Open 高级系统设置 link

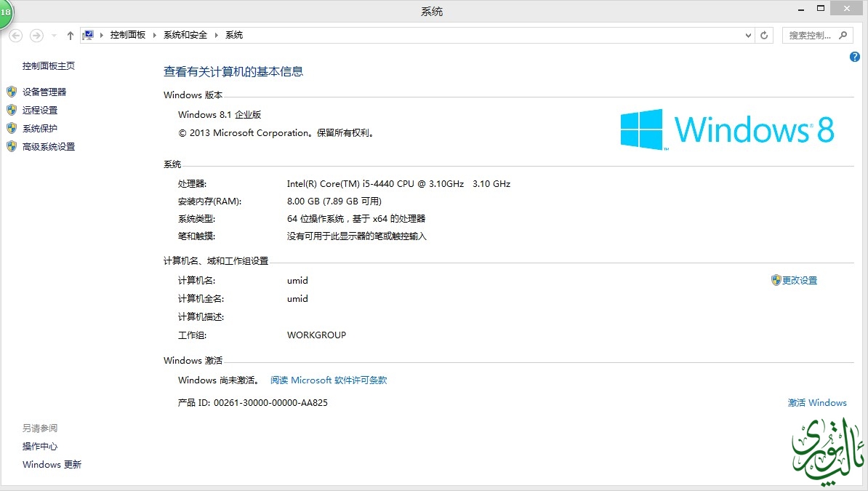coord(49,147)
